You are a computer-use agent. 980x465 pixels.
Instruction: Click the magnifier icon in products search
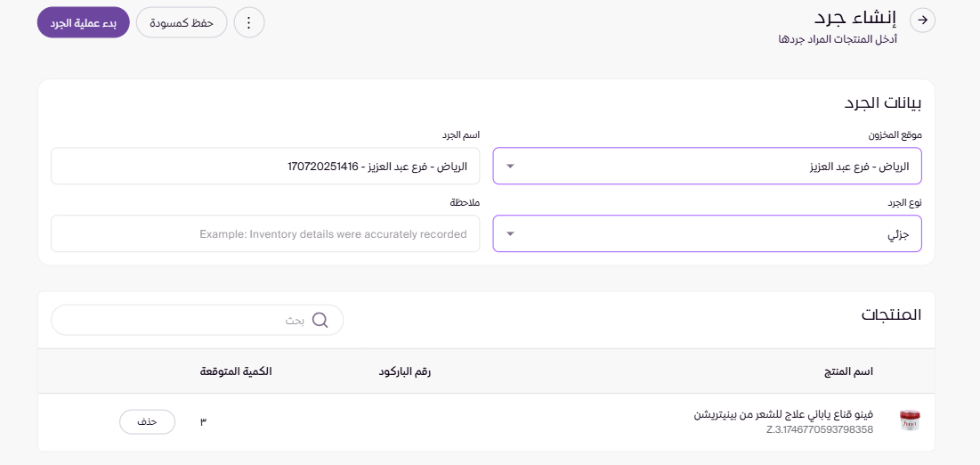pyautogui.click(x=320, y=320)
